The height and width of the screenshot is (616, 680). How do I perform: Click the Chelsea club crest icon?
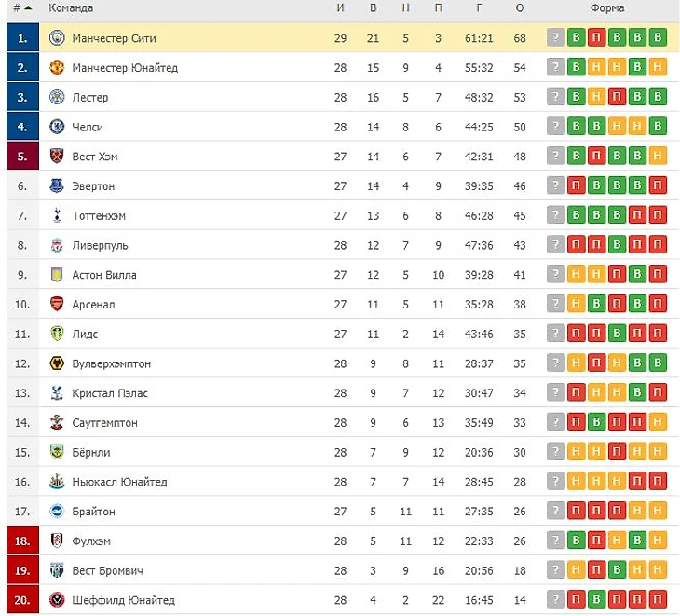[x=56, y=127]
